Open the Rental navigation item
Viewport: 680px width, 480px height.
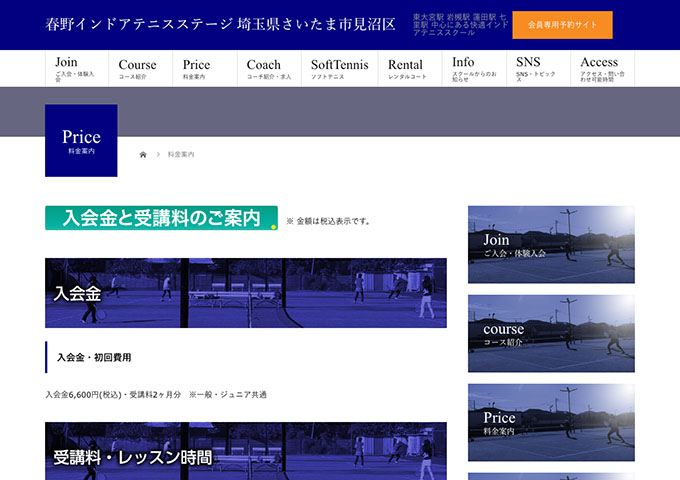pos(410,69)
